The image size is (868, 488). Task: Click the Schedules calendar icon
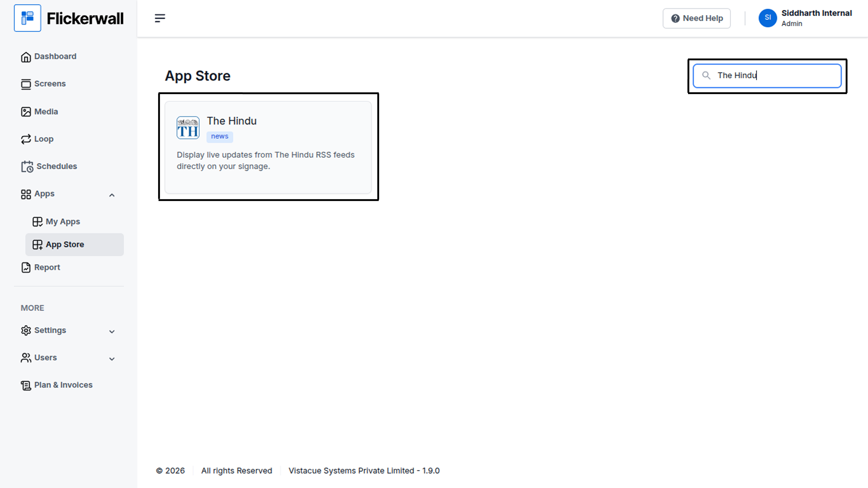[27, 167]
